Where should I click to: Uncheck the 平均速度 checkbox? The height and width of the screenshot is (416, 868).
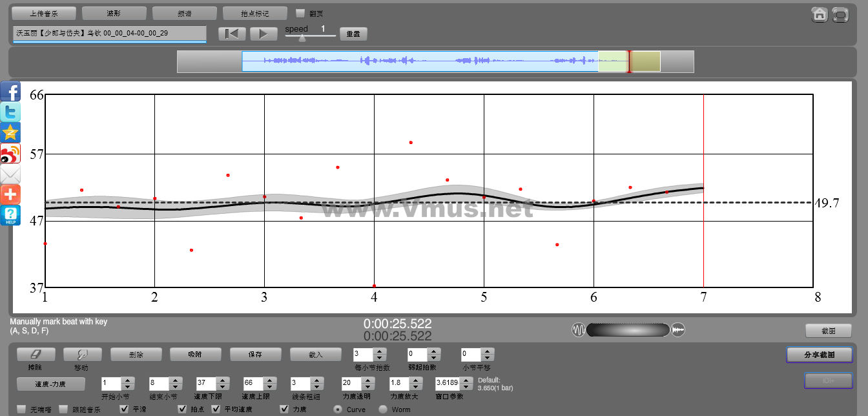pyautogui.click(x=216, y=409)
